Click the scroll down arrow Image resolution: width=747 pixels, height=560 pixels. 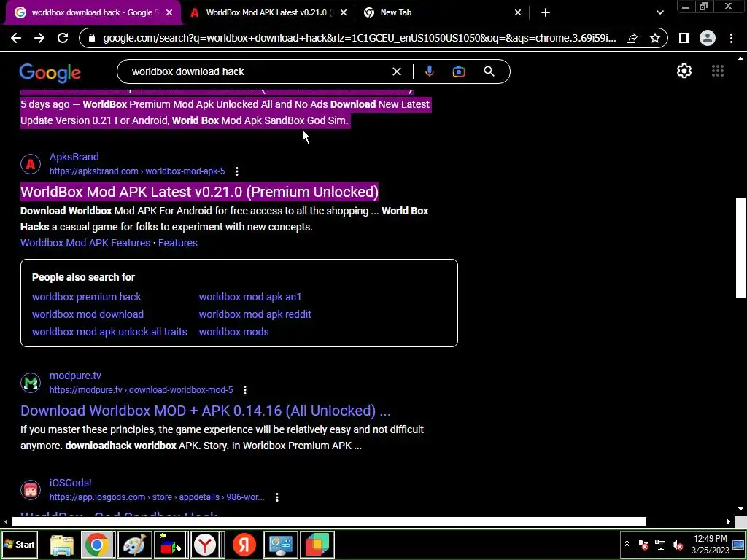pos(740,510)
